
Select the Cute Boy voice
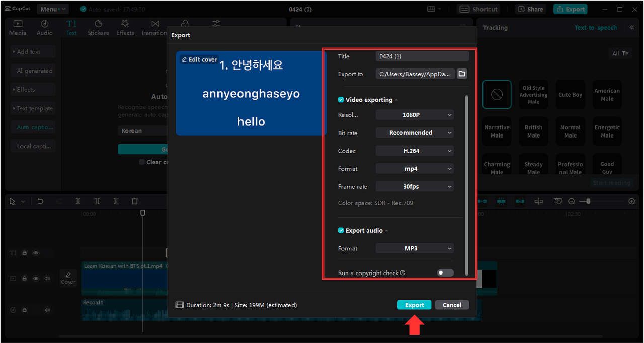(571, 95)
